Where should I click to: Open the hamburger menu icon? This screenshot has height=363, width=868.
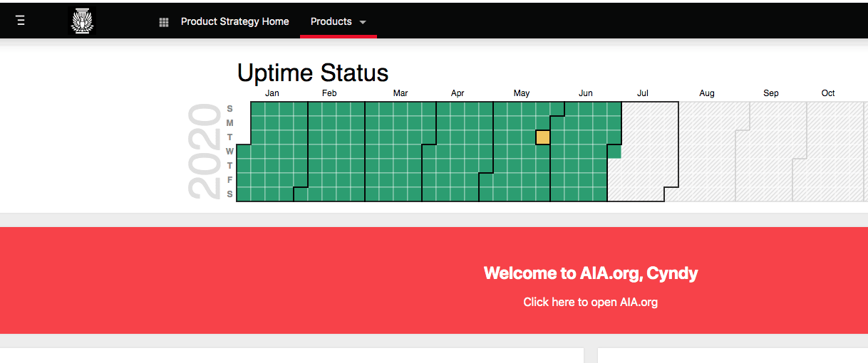click(21, 21)
